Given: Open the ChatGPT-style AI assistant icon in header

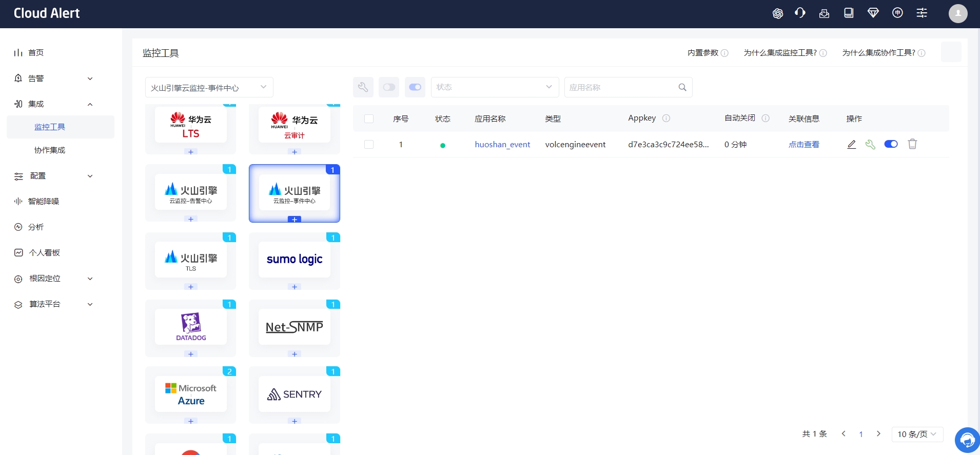Looking at the screenshot, I should coord(778,13).
